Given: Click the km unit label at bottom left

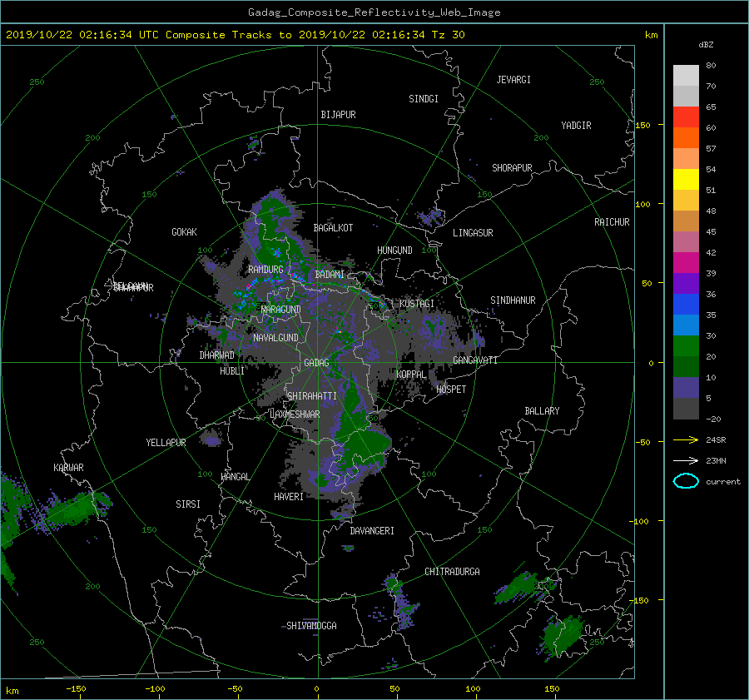Looking at the screenshot, I should [12, 691].
